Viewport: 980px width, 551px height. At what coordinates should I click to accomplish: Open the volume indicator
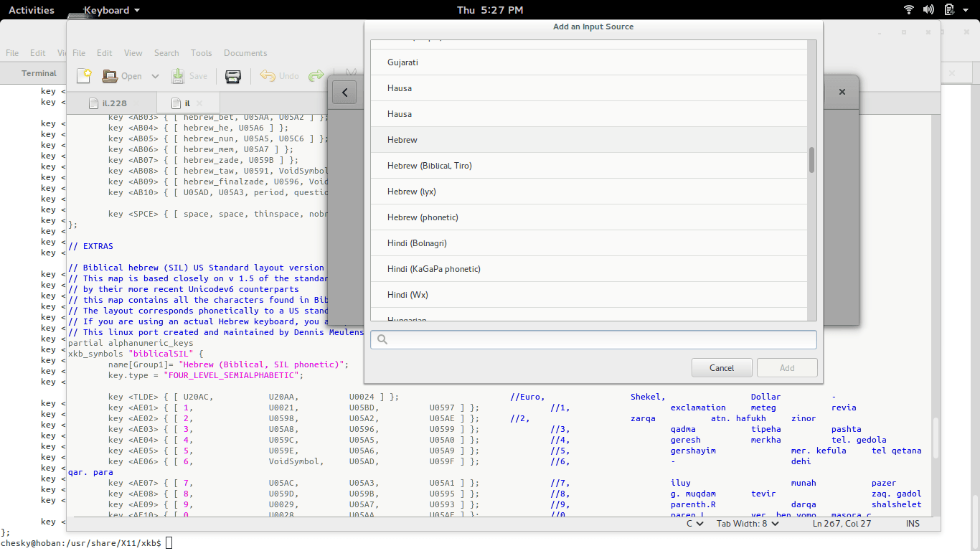coord(928,10)
